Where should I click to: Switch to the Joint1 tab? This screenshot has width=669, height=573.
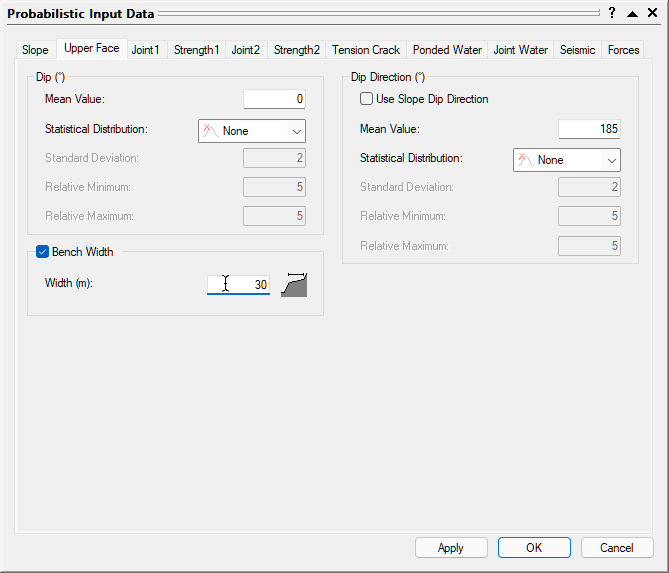click(145, 50)
